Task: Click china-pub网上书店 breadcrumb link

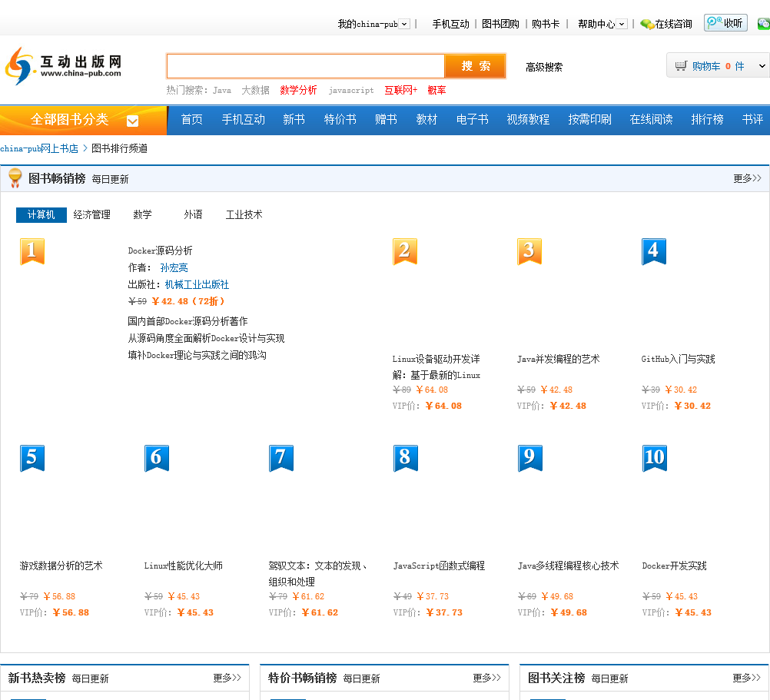Action: click(39, 148)
